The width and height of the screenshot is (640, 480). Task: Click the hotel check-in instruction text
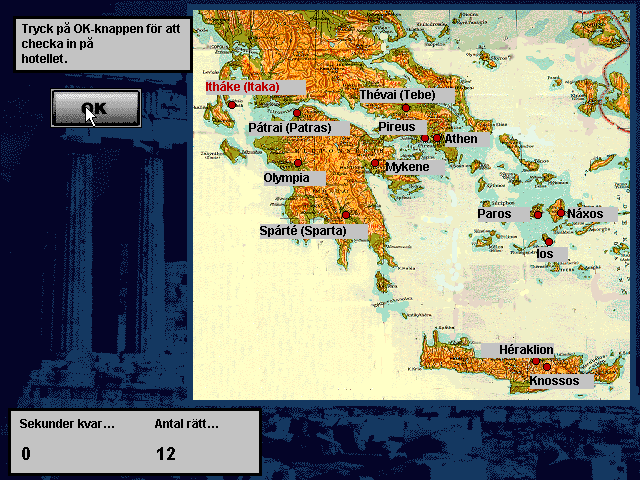(x=101, y=44)
